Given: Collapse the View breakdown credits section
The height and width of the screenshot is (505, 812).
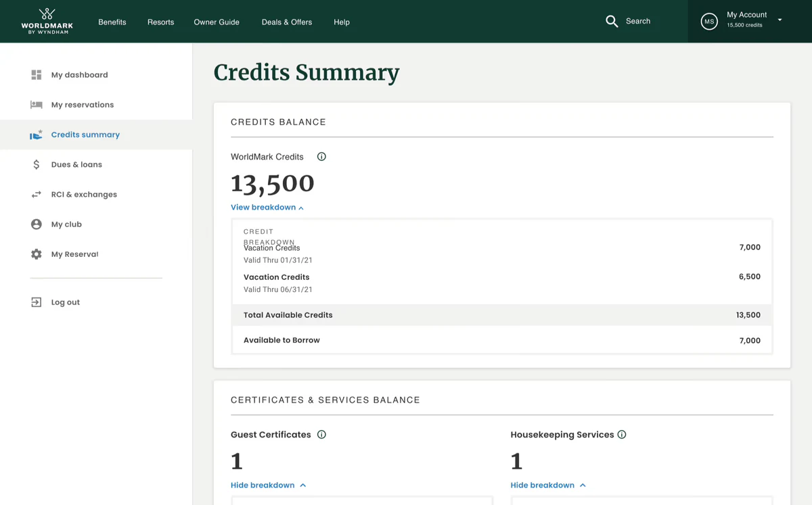Looking at the screenshot, I should pyautogui.click(x=267, y=208).
